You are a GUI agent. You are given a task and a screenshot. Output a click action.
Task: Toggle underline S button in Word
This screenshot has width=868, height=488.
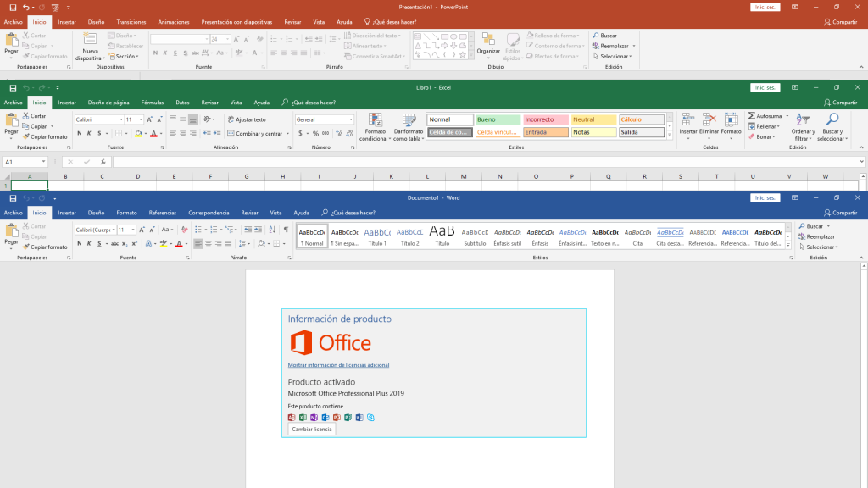click(99, 243)
